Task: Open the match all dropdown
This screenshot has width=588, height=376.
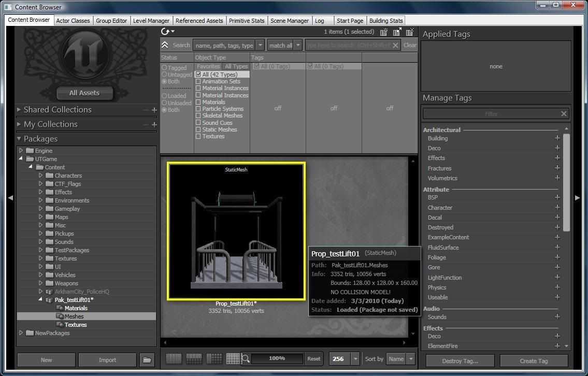Action: tap(298, 46)
